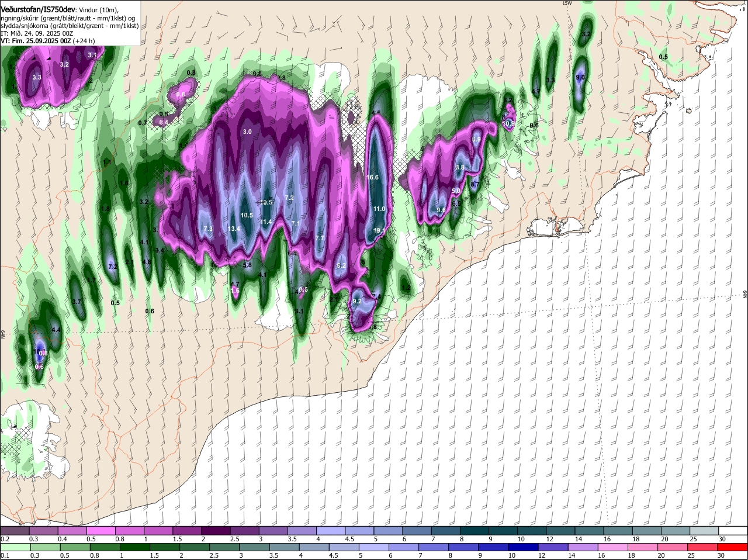Click the 8.7 precipitation value
The height and width of the screenshot is (560, 748).
point(475,184)
